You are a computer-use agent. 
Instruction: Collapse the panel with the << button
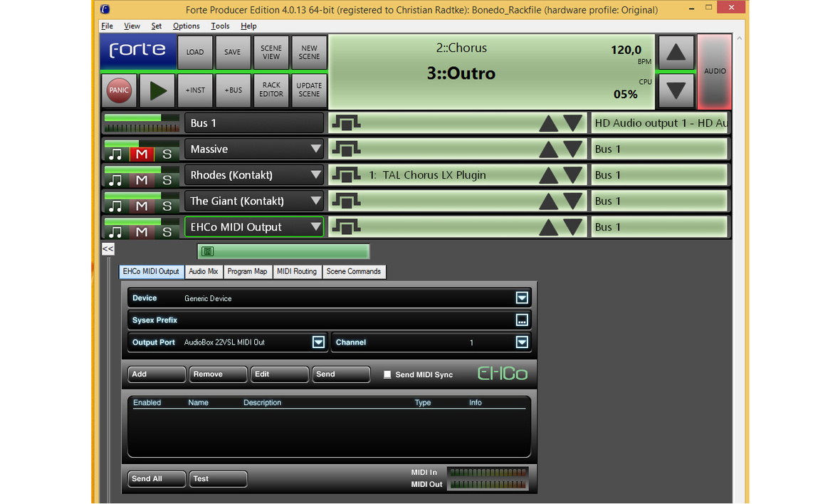click(107, 248)
